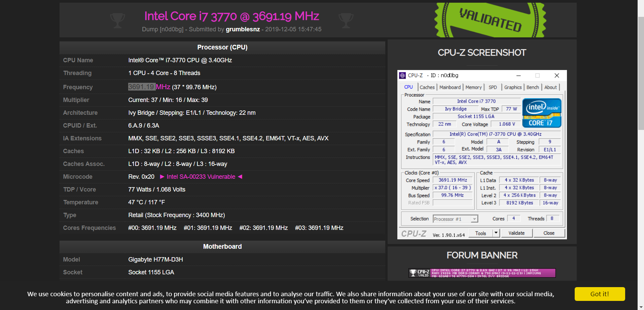Click the Bus Speed 99.76 MHz field
The width and height of the screenshot is (644, 310).
453,195
